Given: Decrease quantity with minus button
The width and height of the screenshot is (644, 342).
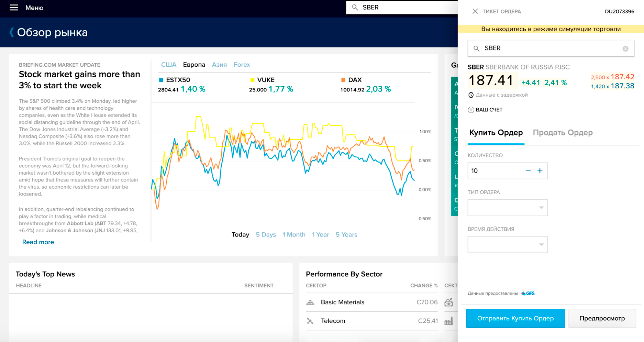Looking at the screenshot, I should [528, 171].
